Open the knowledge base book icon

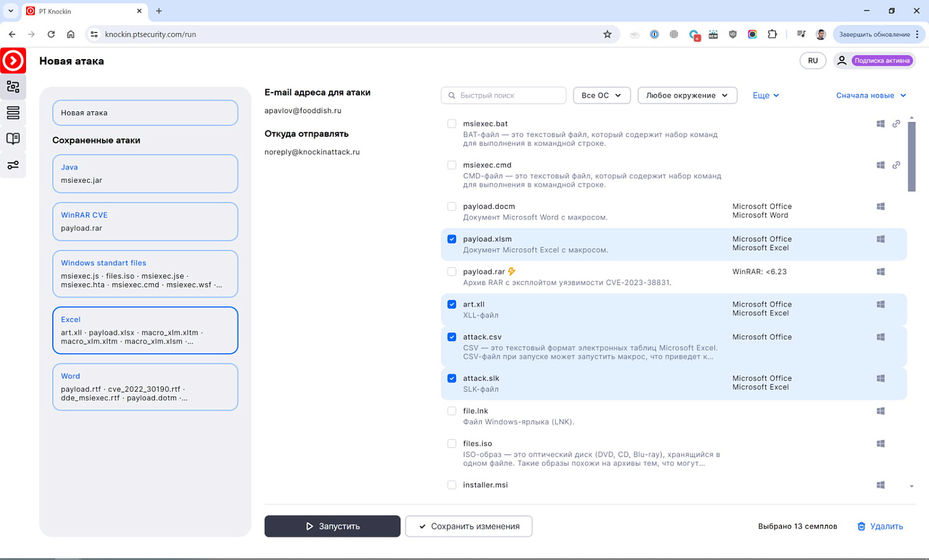pyautogui.click(x=13, y=139)
